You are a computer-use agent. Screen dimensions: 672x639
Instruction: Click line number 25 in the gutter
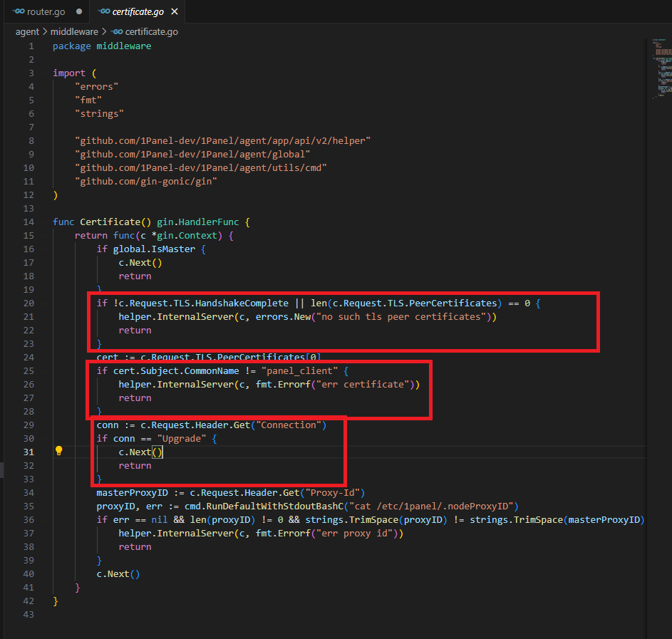tap(29, 370)
